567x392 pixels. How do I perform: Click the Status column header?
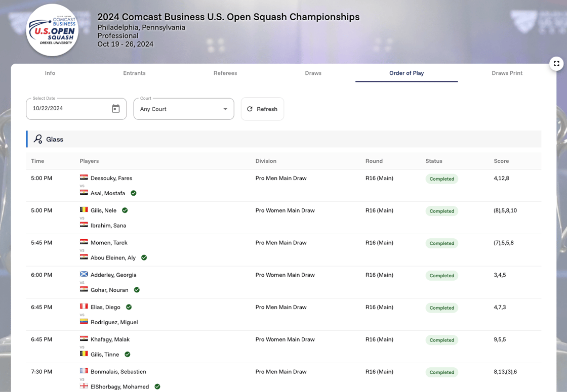(x=433, y=161)
